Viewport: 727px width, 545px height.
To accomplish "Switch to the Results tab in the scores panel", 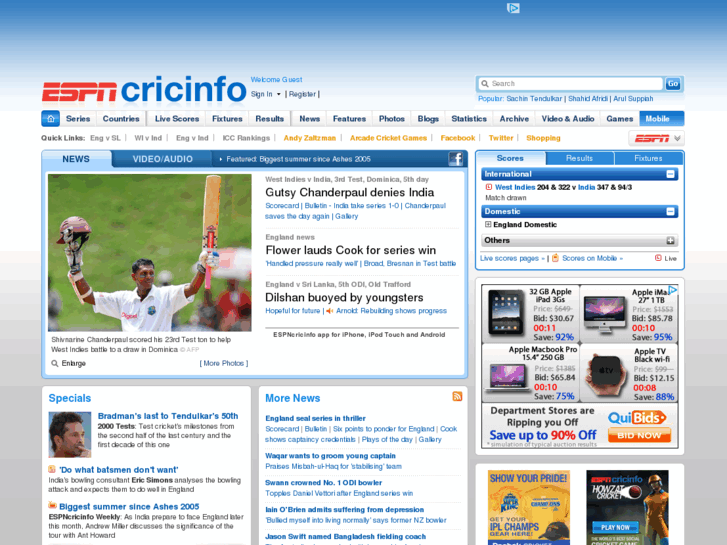I will pyautogui.click(x=580, y=158).
